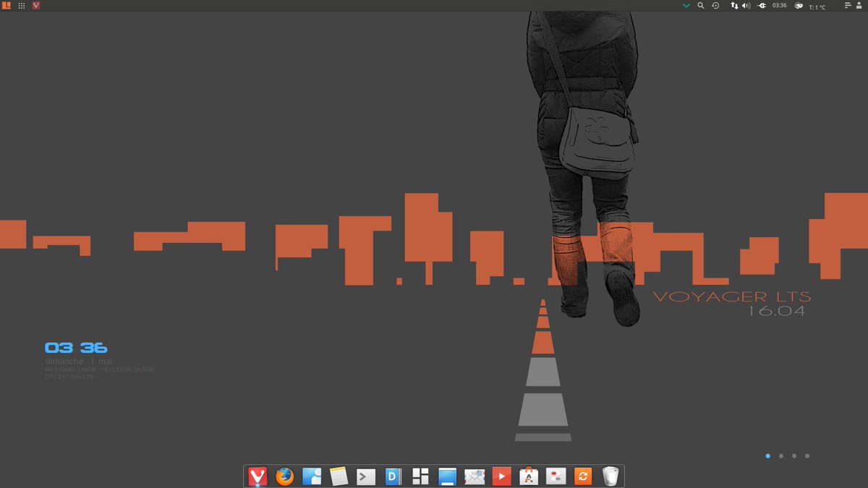Image resolution: width=868 pixels, height=488 pixels.
Task: Open the white tiles workspace icon in dock
Action: tap(420, 476)
